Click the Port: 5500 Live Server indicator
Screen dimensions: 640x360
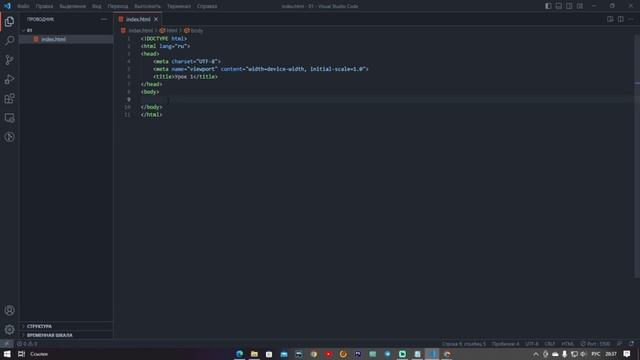[595, 344]
